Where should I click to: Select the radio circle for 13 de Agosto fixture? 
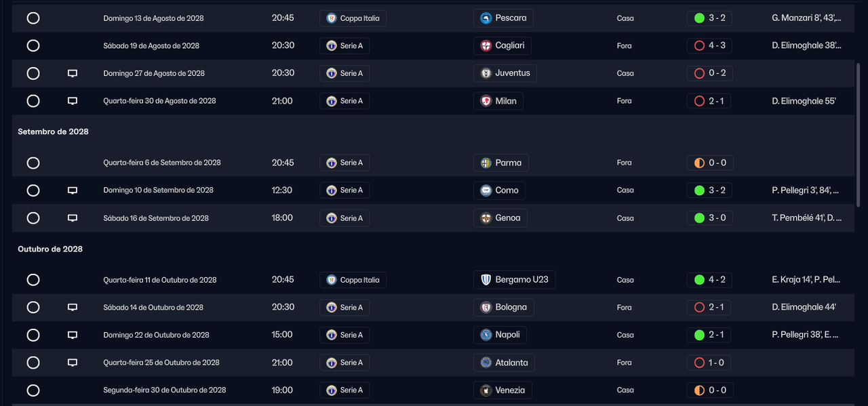pos(33,18)
